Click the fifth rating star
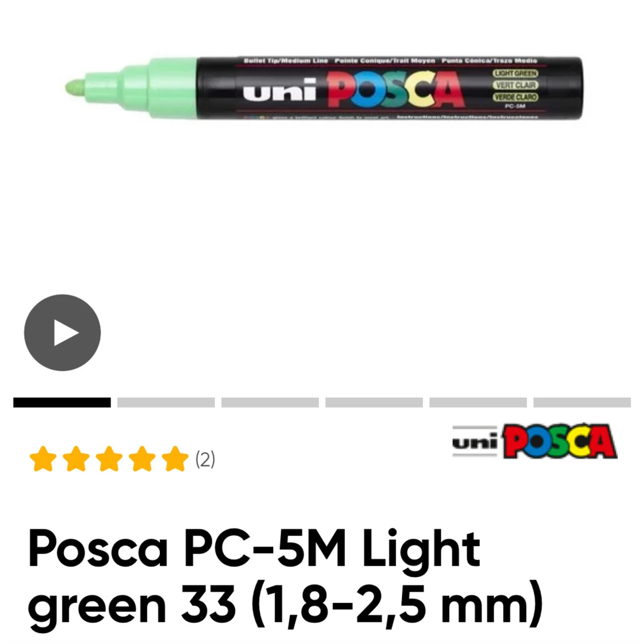Image resolution: width=644 pixels, height=644 pixels. click(x=175, y=459)
